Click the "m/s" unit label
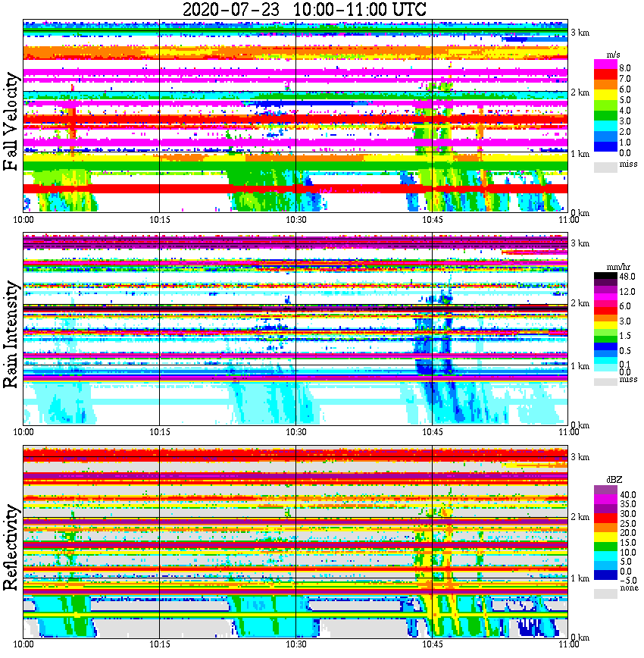The image size is (644, 658). pyautogui.click(x=614, y=55)
